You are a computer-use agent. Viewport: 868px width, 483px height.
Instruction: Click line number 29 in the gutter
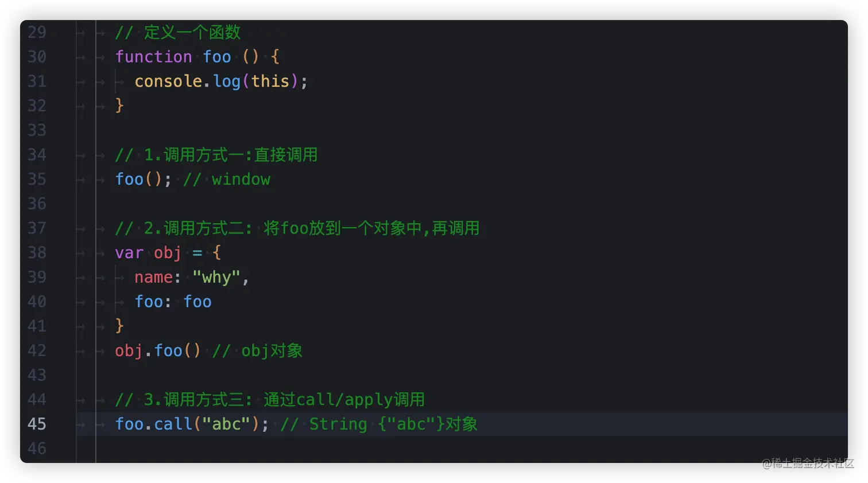pyautogui.click(x=37, y=32)
